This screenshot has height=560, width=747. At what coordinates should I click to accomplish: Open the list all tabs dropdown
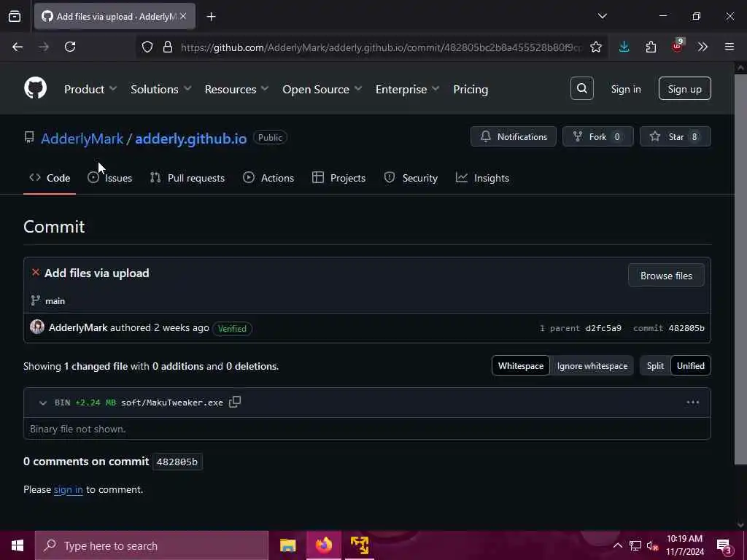tap(602, 16)
